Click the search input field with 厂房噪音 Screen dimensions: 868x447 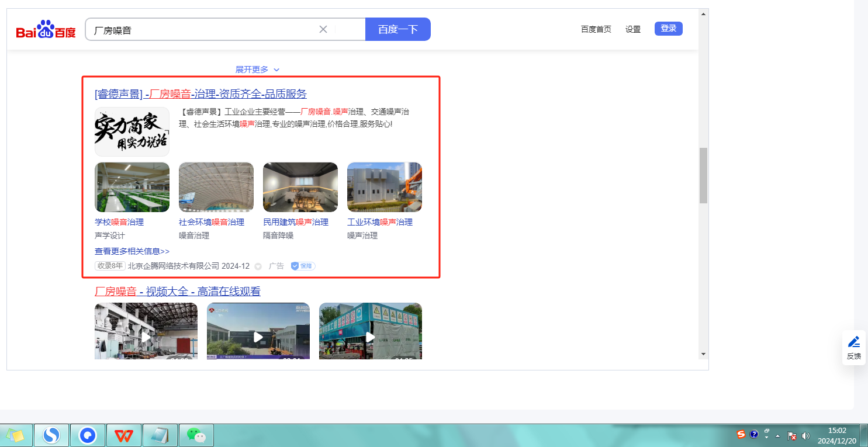click(202, 30)
